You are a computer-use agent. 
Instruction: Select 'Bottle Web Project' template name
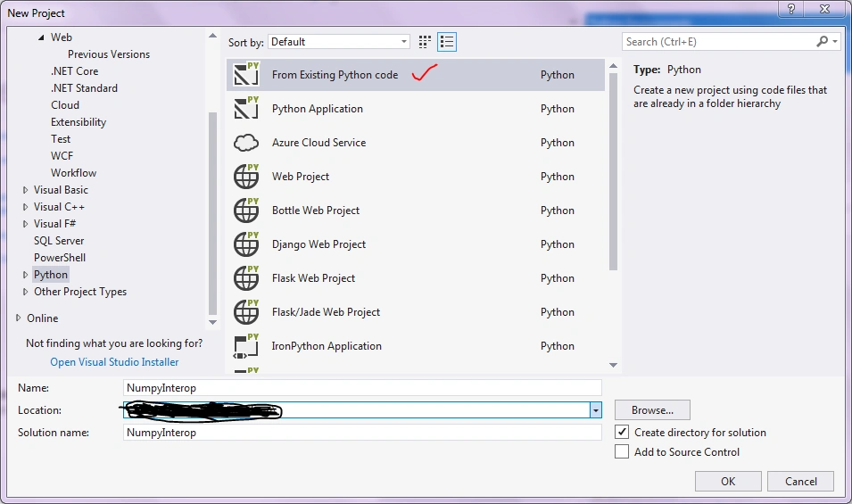click(316, 211)
